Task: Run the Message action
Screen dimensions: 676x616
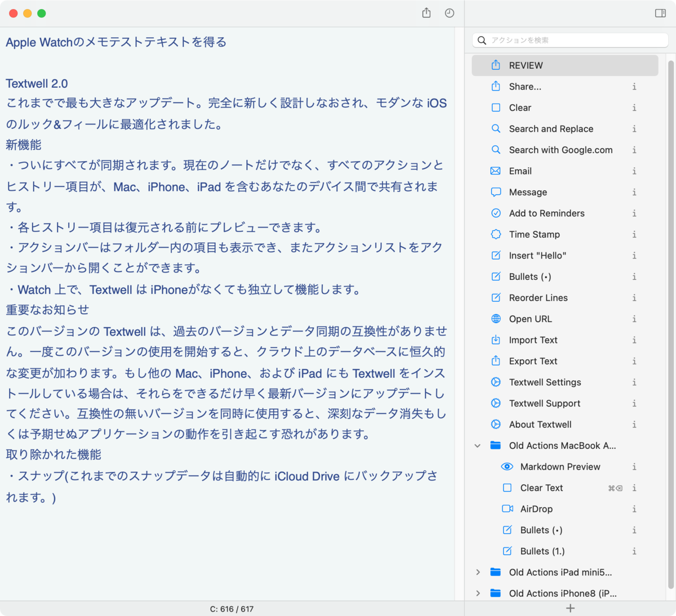Action: click(x=565, y=192)
